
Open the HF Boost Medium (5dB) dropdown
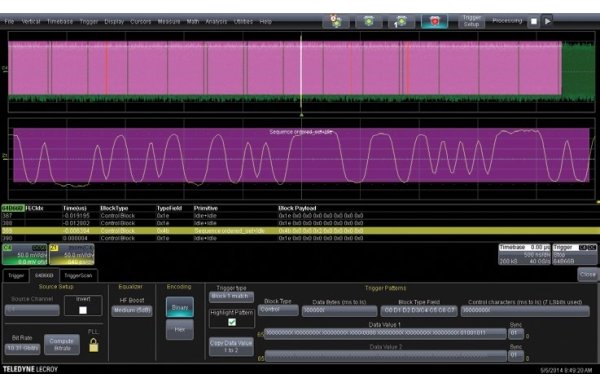132,310
